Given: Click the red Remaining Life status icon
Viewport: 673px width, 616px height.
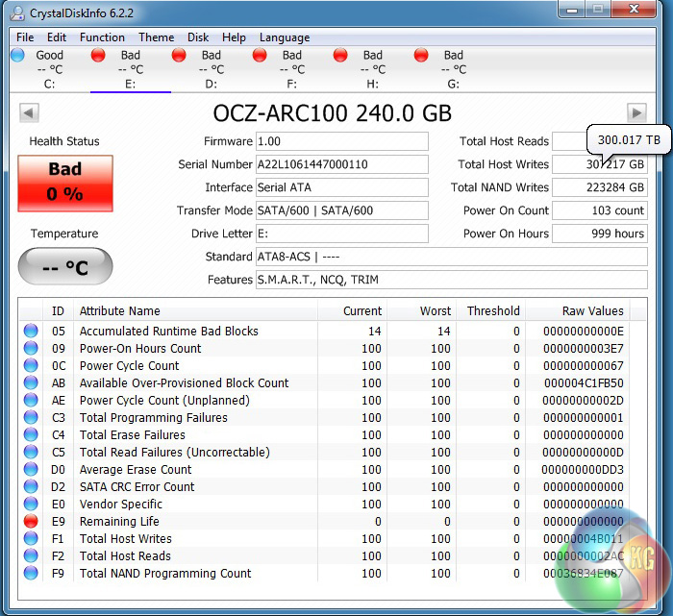Looking at the screenshot, I should click(x=31, y=522).
